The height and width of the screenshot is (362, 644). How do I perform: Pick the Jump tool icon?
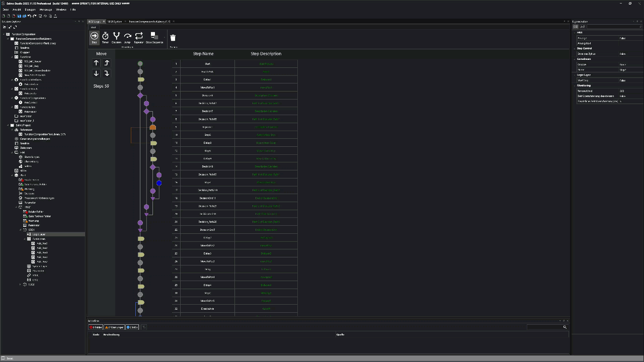click(x=127, y=37)
